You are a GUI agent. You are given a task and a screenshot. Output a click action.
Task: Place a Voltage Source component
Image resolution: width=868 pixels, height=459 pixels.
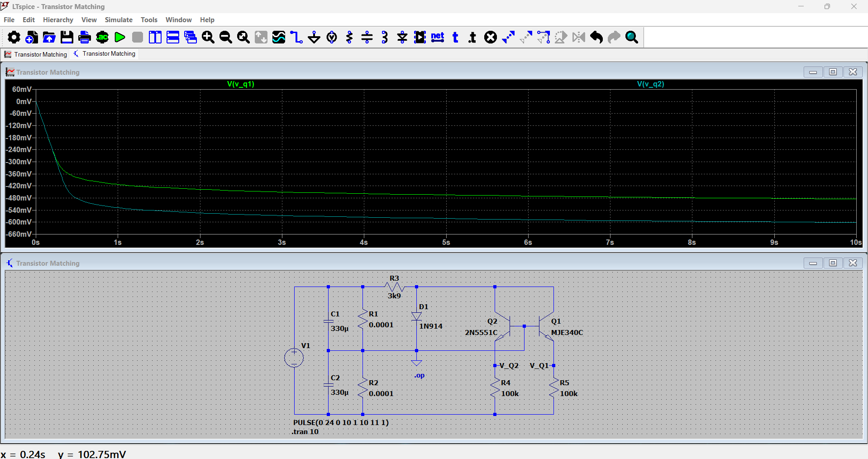332,37
